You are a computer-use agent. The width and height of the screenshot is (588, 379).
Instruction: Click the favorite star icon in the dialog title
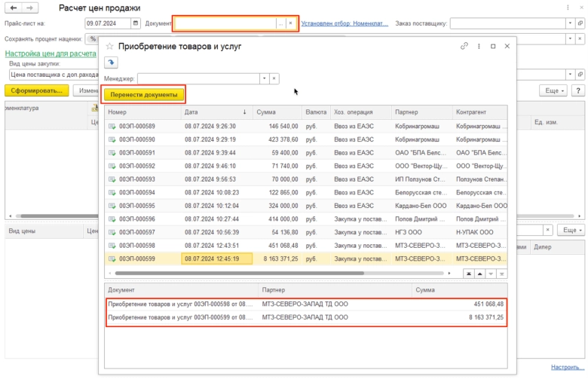click(x=111, y=47)
